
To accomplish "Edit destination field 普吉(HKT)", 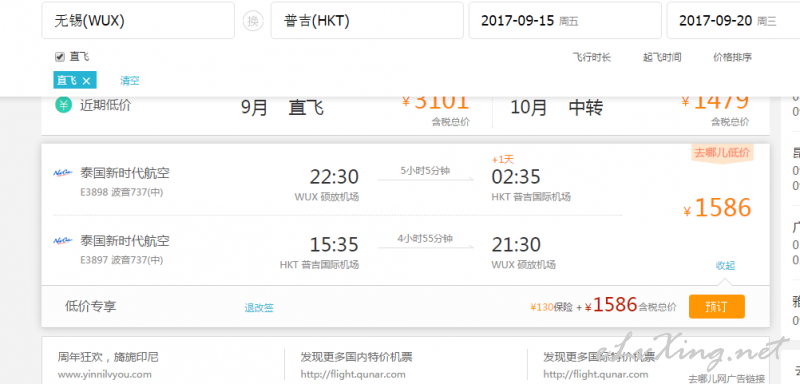I will click(367, 20).
